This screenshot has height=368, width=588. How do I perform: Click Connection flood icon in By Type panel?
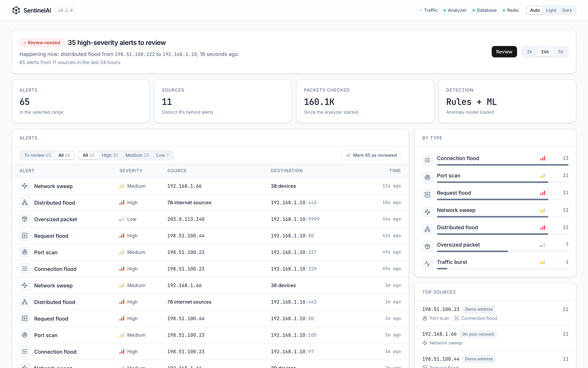[427, 160]
